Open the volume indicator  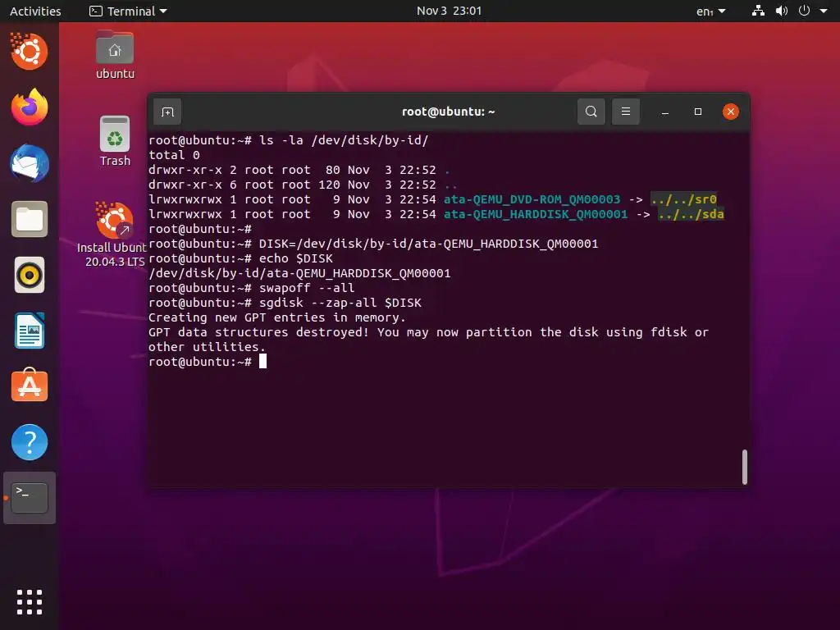[x=782, y=11]
